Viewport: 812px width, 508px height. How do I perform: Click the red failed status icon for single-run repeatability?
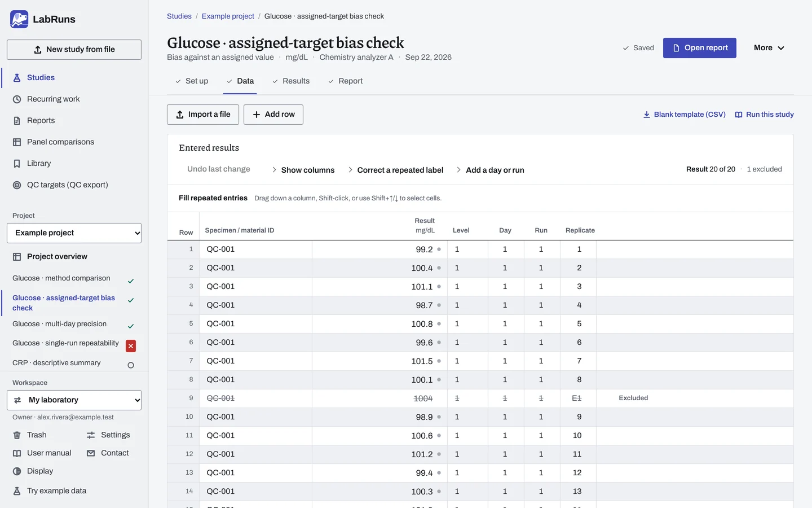[x=131, y=346]
